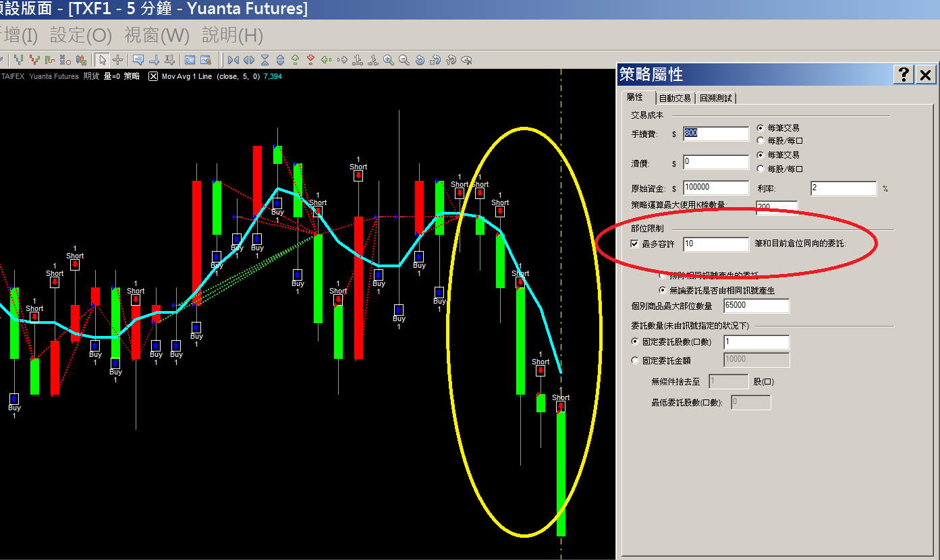Click the reset scale circular arrow icon
Viewport: 940px width, 560px height.
(x=419, y=59)
